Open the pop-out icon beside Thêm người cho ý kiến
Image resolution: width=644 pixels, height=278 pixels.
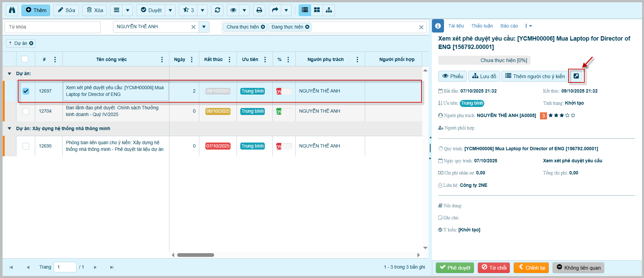(x=576, y=76)
